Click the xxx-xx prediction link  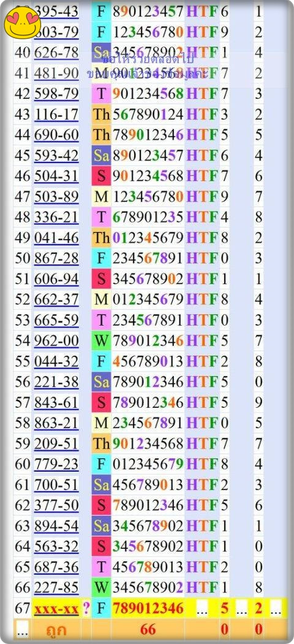coord(56,608)
